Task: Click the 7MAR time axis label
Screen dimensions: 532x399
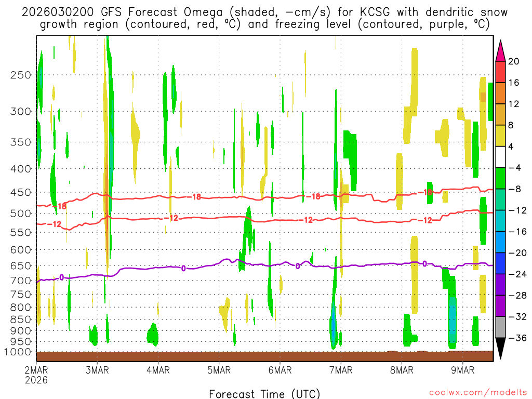Action: click(x=341, y=370)
